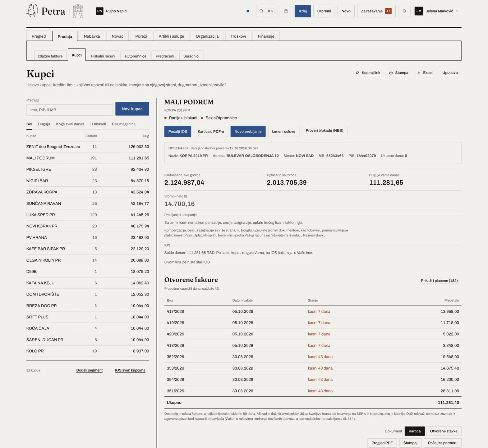Screen dimensions: 488x448
Task: Select the Kartica document option
Action: click(414, 431)
